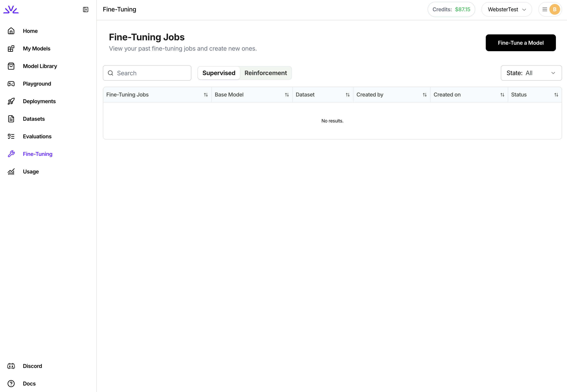
Task: Click the My Models blocks icon
Action: click(11, 49)
